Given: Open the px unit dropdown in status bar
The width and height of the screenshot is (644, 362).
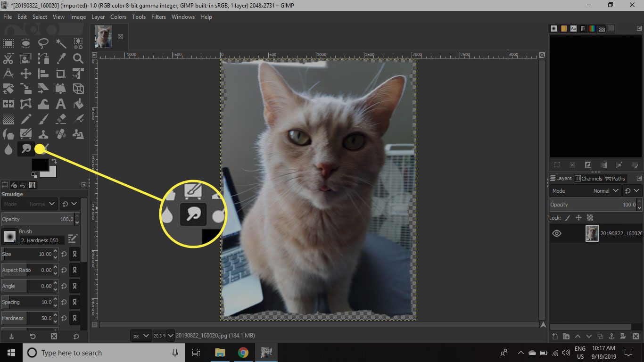Looking at the screenshot, I should [x=141, y=336].
